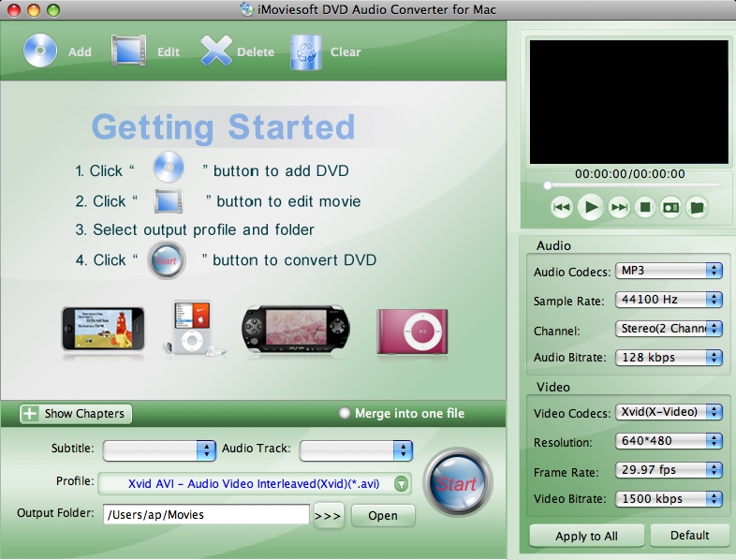Screen dimensions: 736x560
Task: Click the Default settings button
Action: [x=691, y=536]
